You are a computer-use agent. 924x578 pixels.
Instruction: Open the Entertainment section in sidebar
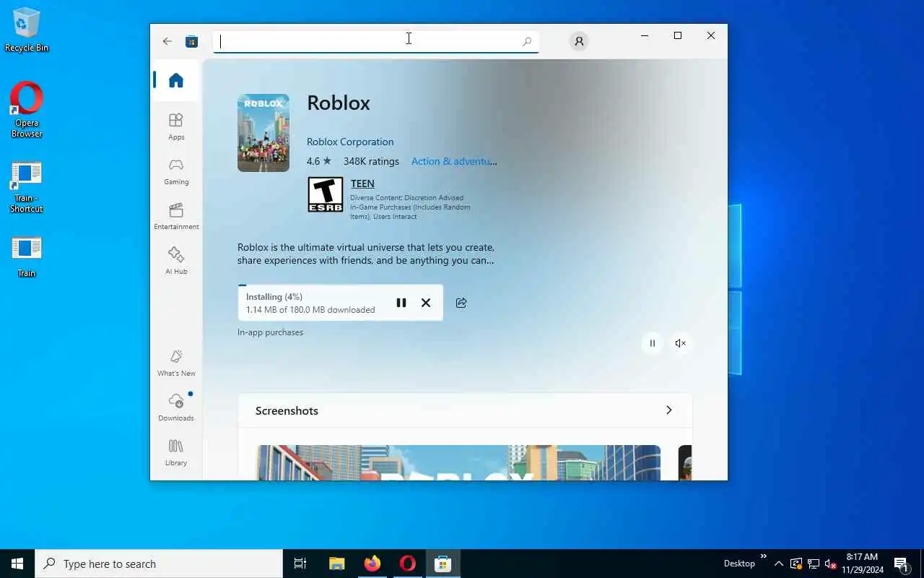176,216
